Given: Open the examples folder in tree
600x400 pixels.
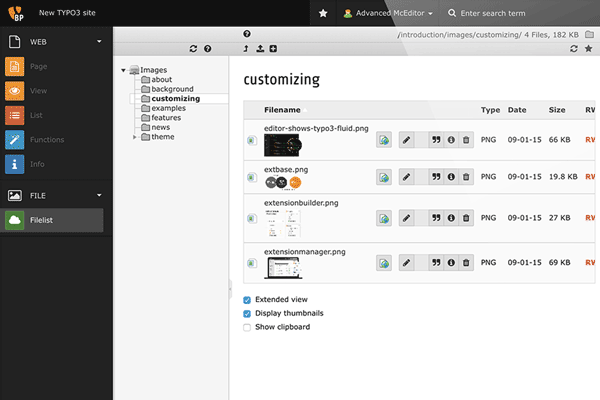Looking at the screenshot, I should coord(168,108).
